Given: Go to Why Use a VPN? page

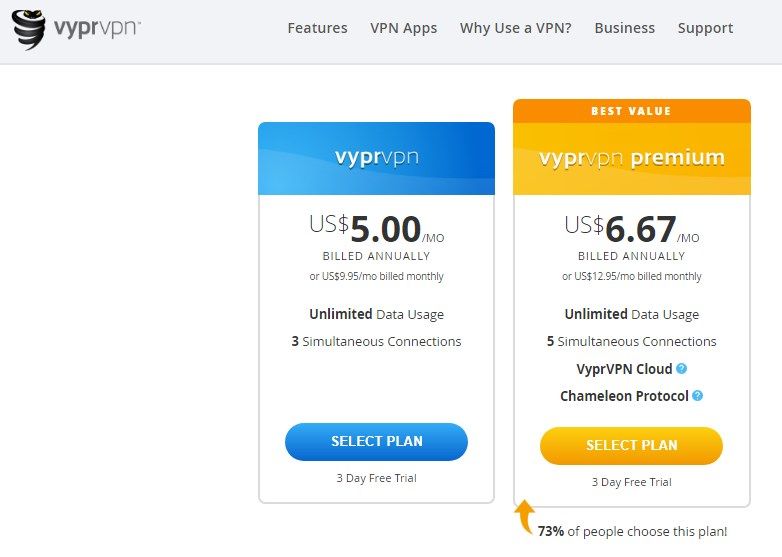Looking at the screenshot, I should 516,28.
